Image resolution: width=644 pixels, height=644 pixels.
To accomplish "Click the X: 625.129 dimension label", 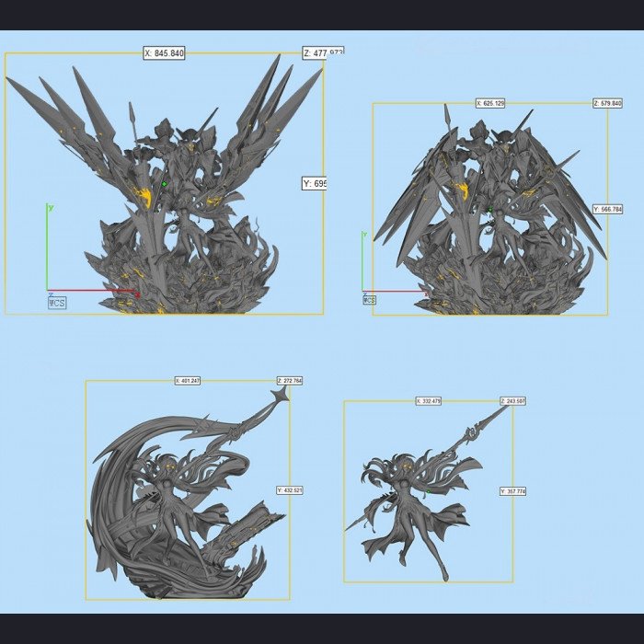I will coord(490,103).
